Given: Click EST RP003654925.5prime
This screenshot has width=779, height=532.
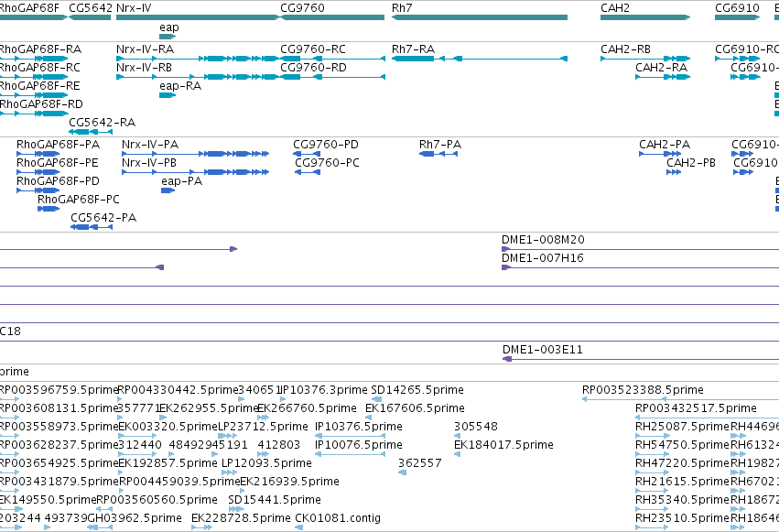Looking at the screenshot, I should click(59, 463).
